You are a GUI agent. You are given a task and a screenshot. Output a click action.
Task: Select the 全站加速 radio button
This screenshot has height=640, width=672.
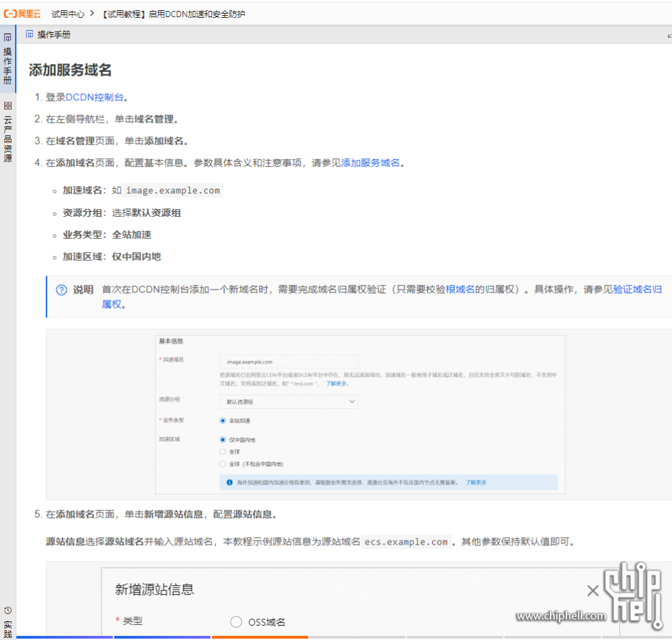click(223, 420)
